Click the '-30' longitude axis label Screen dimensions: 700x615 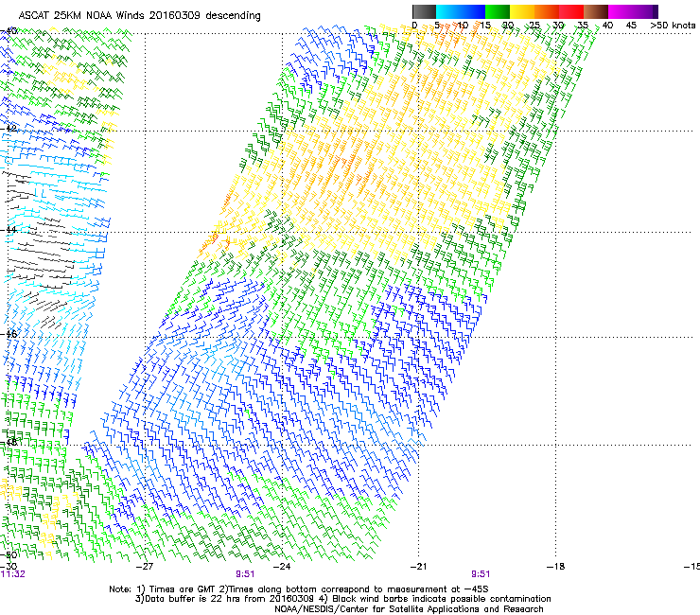tap(9, 567)
